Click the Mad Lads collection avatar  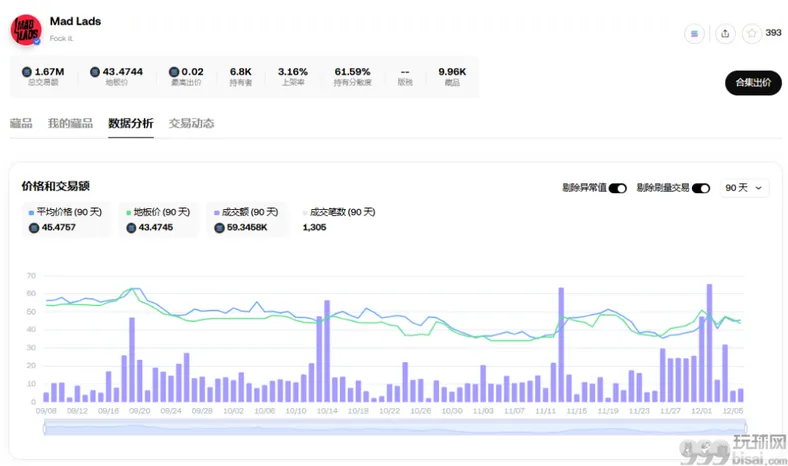26,30
